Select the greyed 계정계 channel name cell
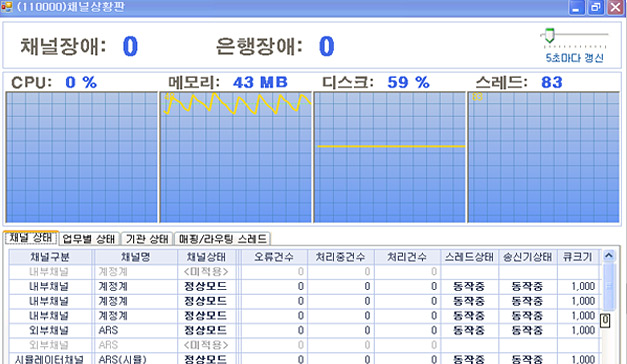The width and height of the screenshot is (627, 364). click(136, 272)
